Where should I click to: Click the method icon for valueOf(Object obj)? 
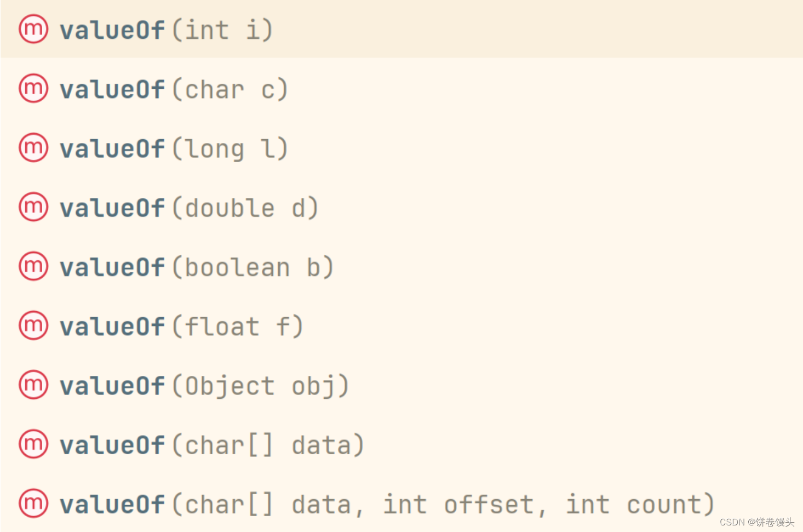coord(33,385)
